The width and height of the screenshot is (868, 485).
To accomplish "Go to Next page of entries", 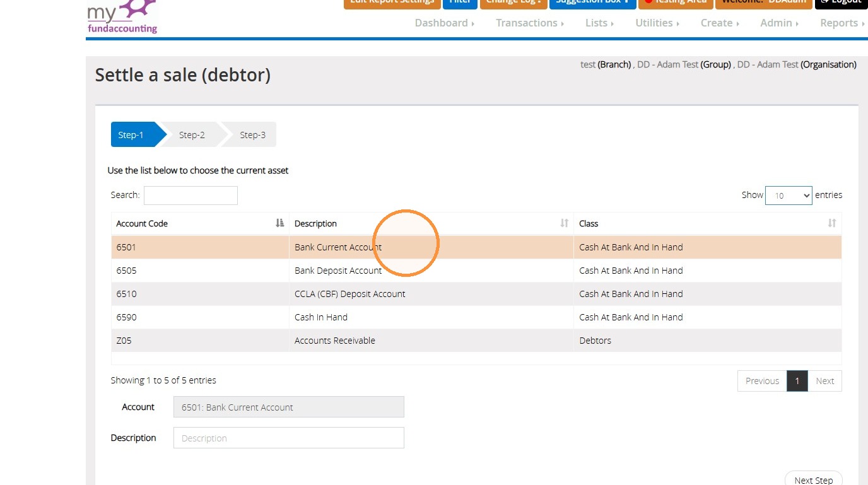I will tap(824, 381).
